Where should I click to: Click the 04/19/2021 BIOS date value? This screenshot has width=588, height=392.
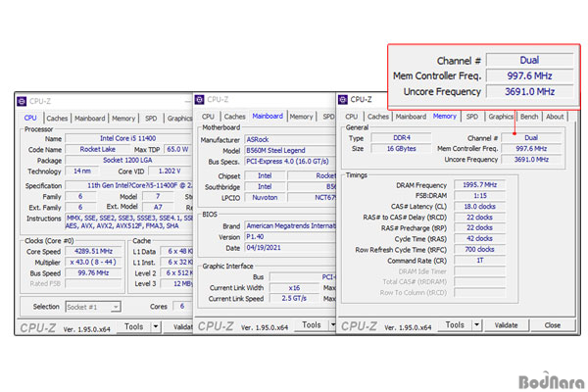(290, 248)
